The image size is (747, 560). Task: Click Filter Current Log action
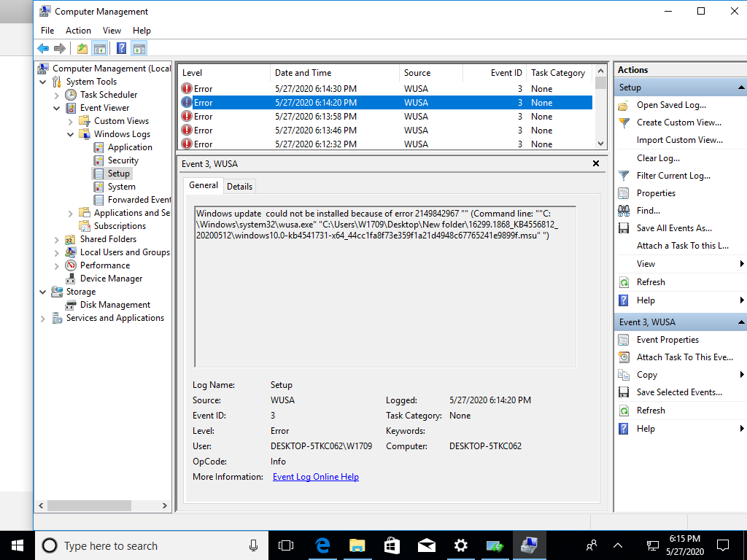[x=673, y=176]
